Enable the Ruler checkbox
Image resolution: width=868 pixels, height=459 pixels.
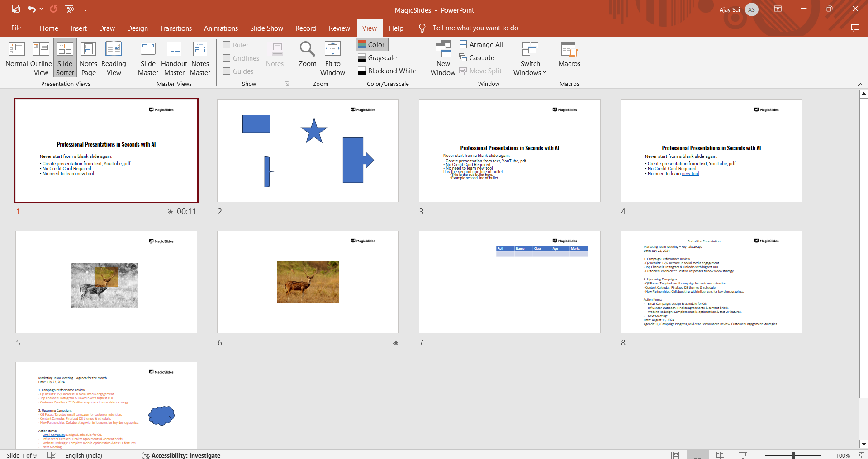[x=227, y=45]
